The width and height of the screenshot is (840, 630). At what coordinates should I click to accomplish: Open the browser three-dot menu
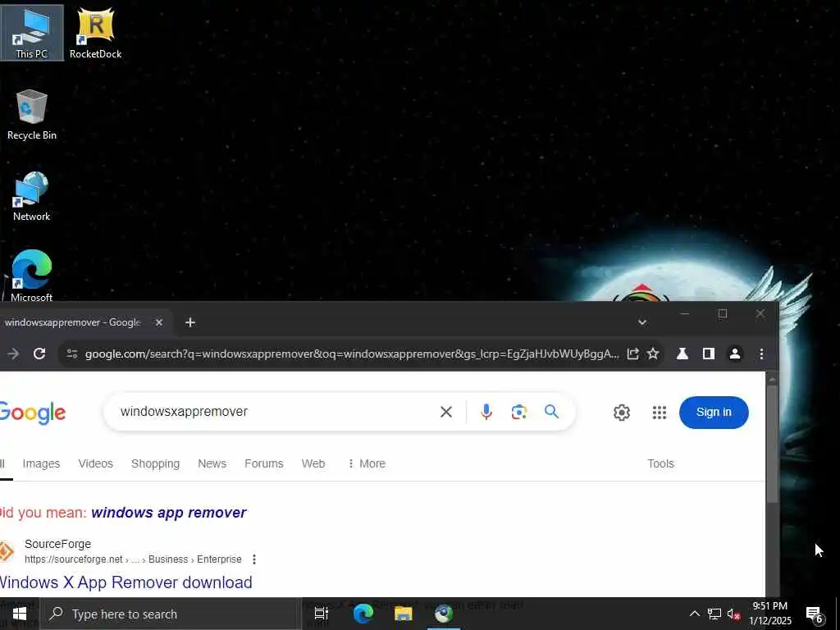coord(761,354)
